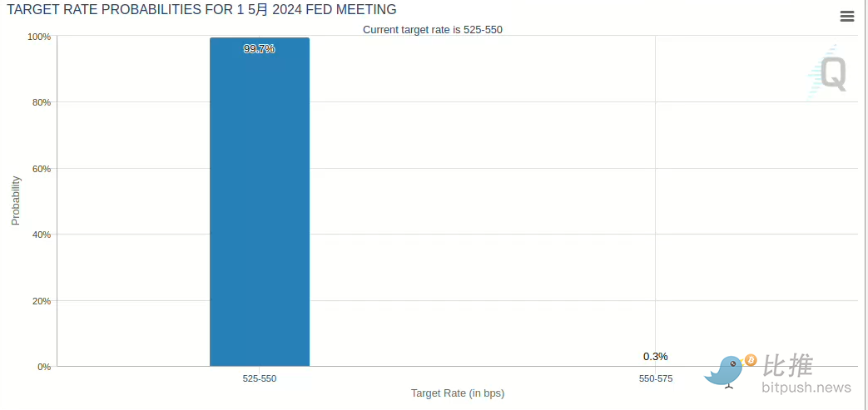Screen dimensions: 868x410
Task: Open the chart context hamburger menu
Action: [x=847, y=17]
